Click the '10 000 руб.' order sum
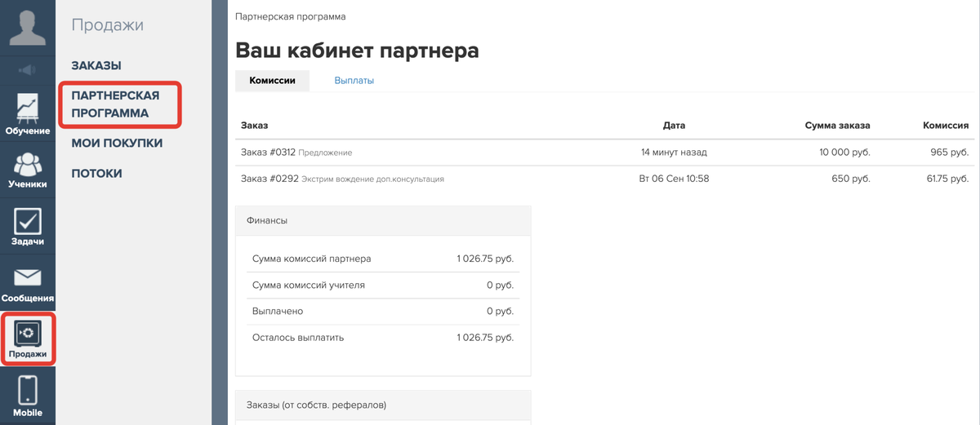This screenshot has width=980, height=425. click(x=845, y=152)
